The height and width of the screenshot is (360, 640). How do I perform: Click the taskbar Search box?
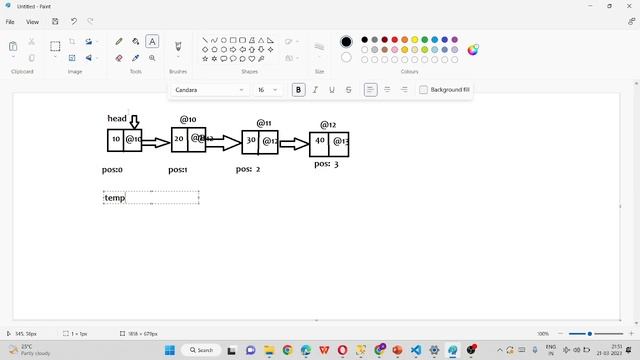coord(201,350)
